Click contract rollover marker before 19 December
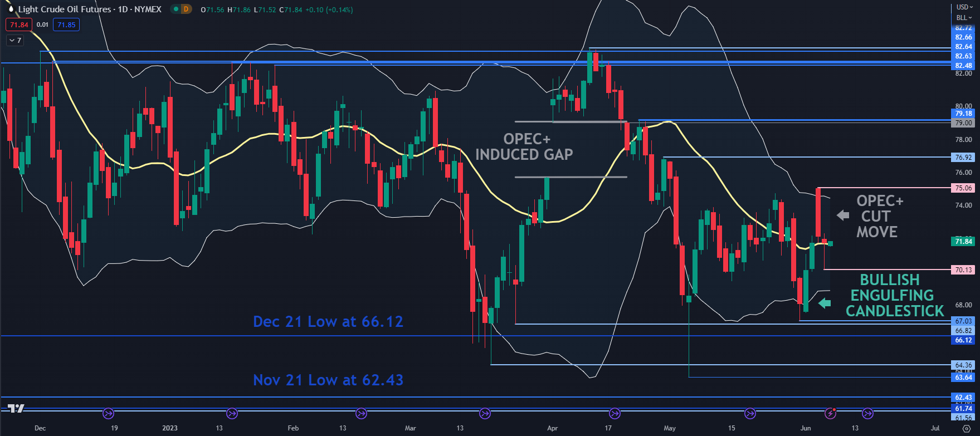 click(x=109, y=413)
